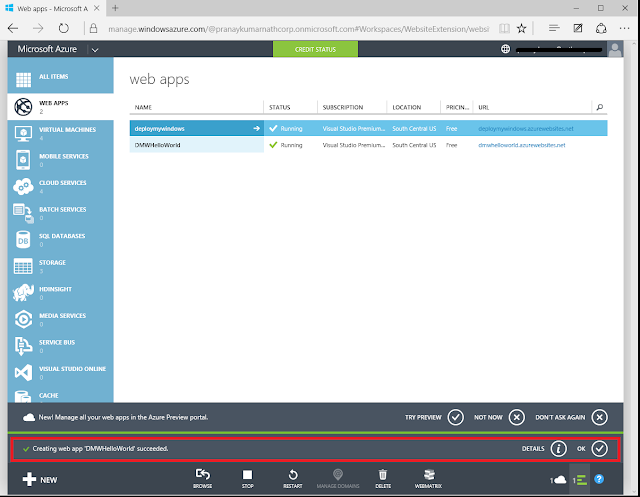Refresh the browser page
This screenshot has height=497, width=640.
pos(63,28)
